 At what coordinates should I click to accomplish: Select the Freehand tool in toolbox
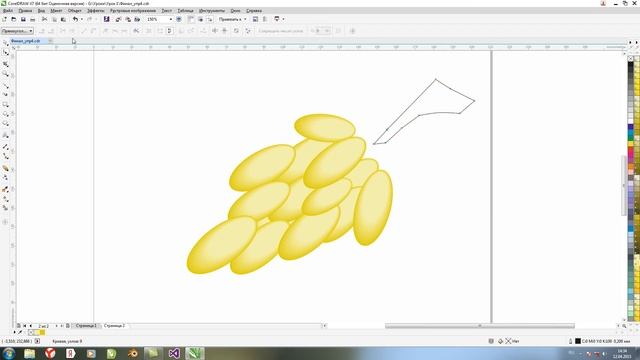coord(5,85)
